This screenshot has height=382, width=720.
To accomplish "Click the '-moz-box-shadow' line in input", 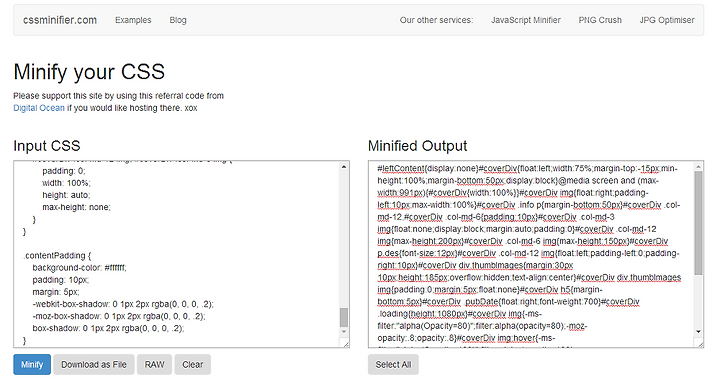I will (x=119, y=316).
